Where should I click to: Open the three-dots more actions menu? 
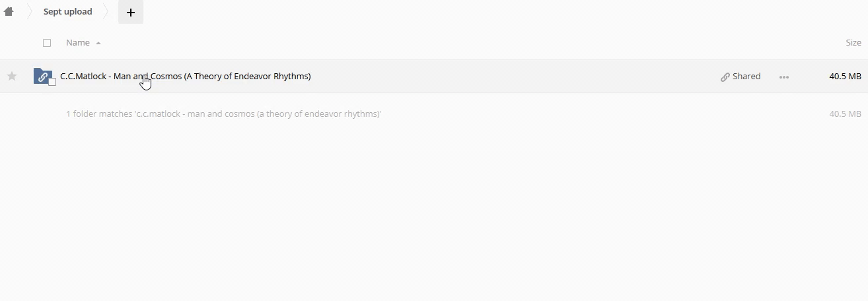[784, 77]
